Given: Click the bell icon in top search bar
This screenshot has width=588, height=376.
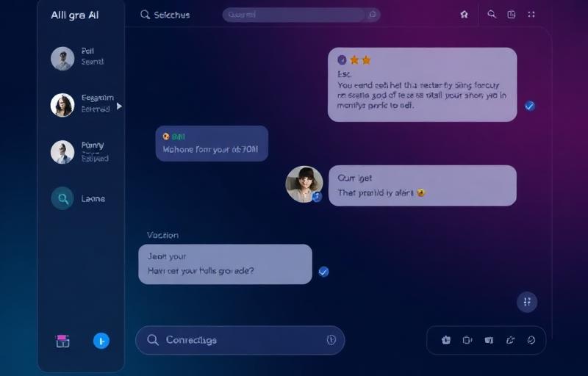Looking at the screenshot, I should [373, 15].
